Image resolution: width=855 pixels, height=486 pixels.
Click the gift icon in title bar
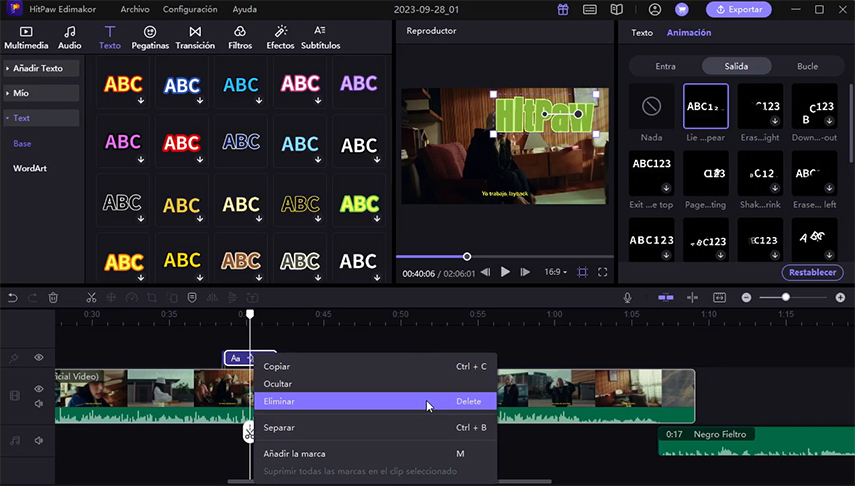click(563, 9)
